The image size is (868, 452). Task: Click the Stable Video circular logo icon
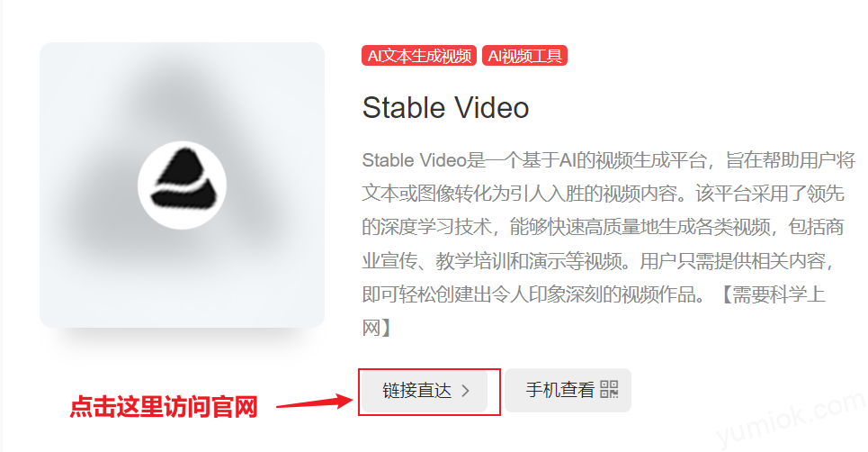click(x=182, y=185)
